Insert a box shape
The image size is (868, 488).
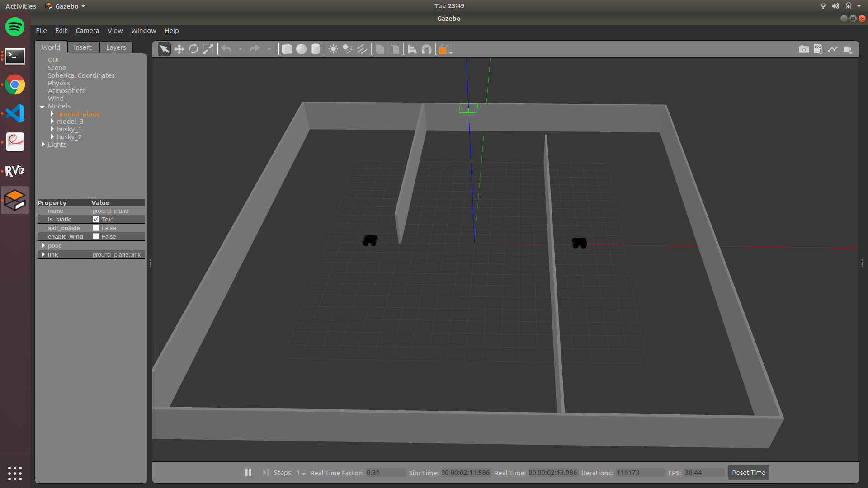click(287, 49)
